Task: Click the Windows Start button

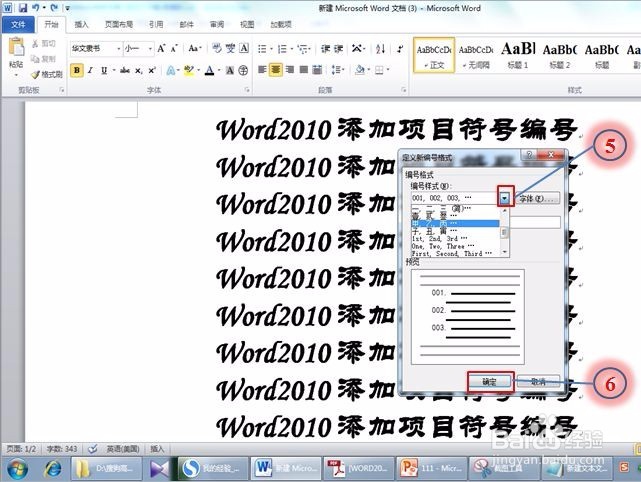Action: click(18, 469)
